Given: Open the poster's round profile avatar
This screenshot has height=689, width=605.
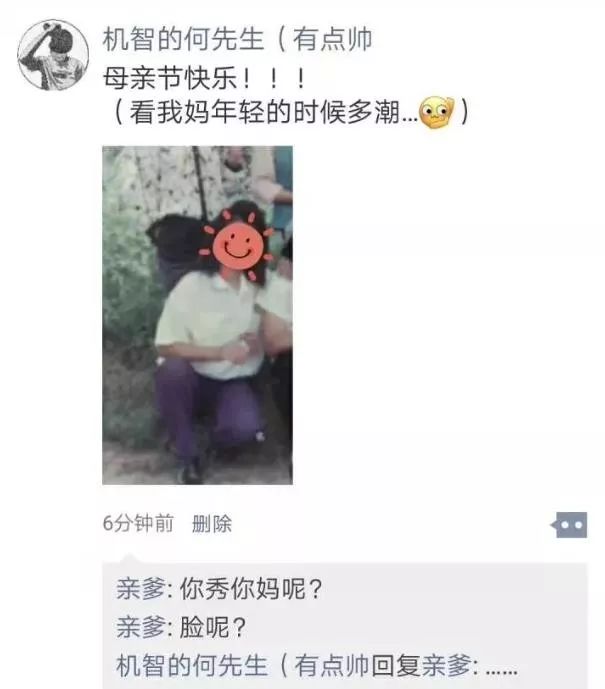Looking at the screenshot, I should pyautogui.click(x=53, y=54).
